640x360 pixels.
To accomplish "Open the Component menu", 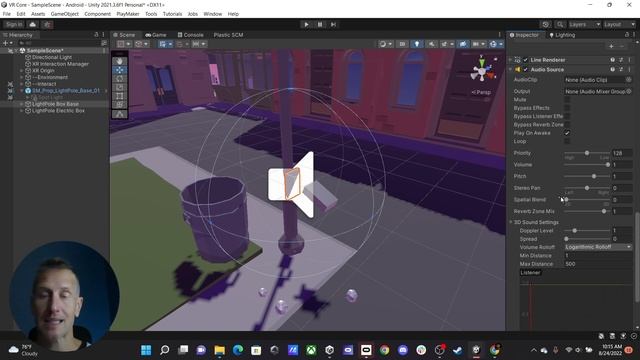I will pyautogui.click(x=97, y=14).
